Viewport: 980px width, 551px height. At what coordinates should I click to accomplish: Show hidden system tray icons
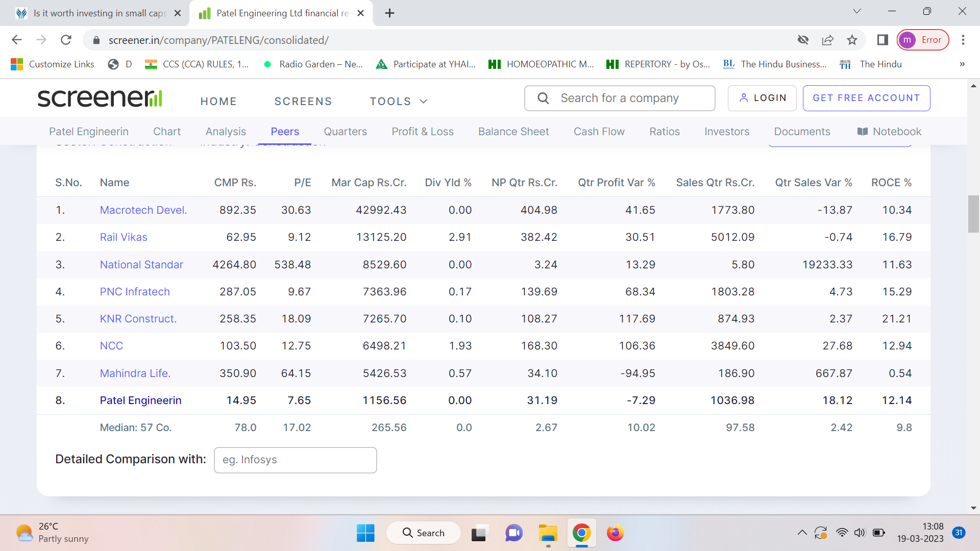(x=802, y=533)
